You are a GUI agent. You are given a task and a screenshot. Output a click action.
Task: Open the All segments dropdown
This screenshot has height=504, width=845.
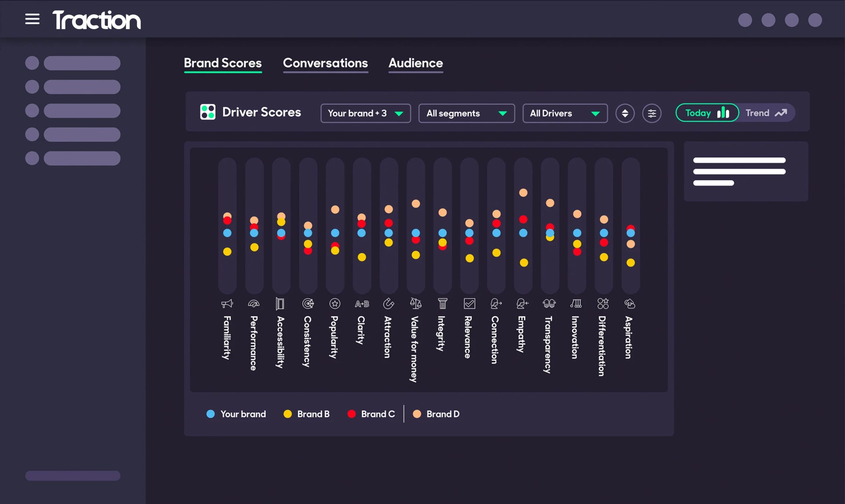click(466, 113)
